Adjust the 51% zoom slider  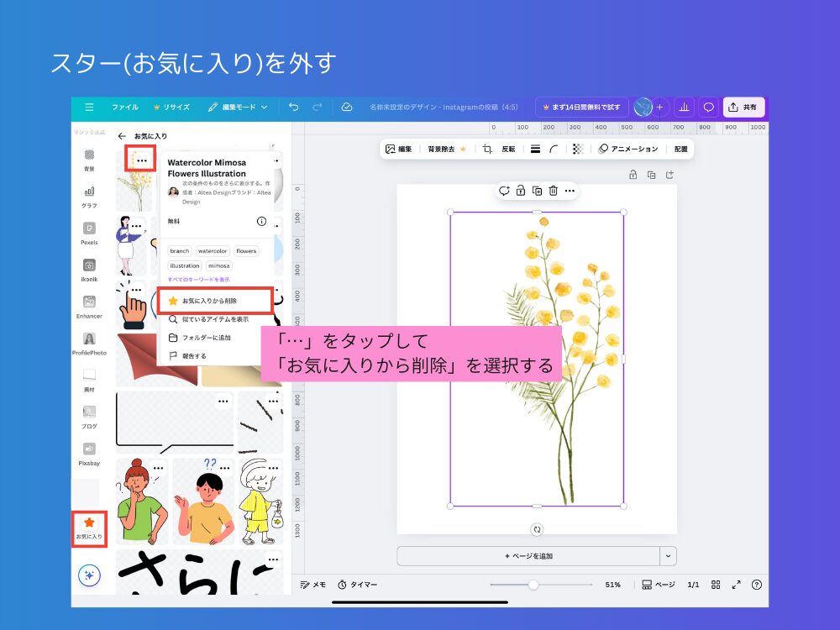point(535,585)
